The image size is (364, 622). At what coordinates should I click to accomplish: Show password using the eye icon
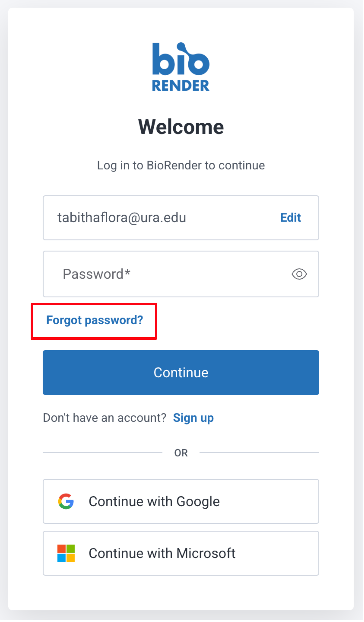click(x=299, y=274)
